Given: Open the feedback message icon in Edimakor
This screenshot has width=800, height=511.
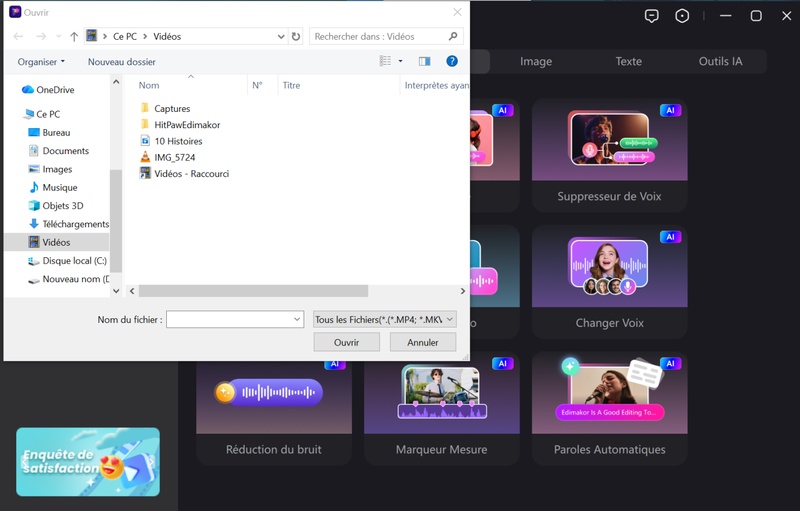Looking at the screenshot, I should (652, 16).
